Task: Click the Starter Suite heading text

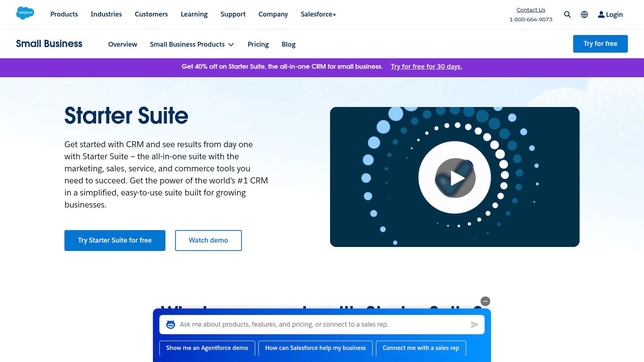Action: point(126,116)
